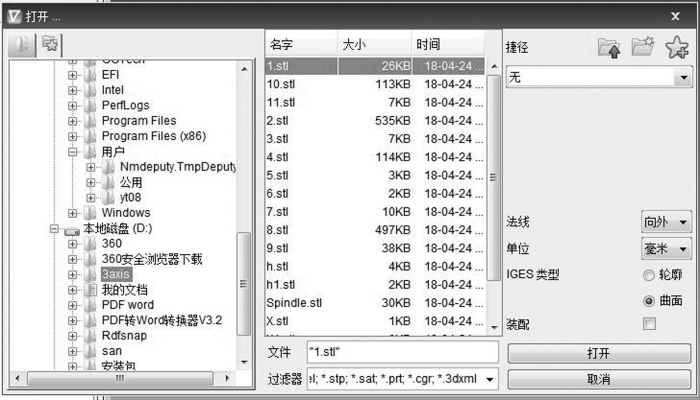This screenshot has height=400, width=700.
Task: Toggle the 装配 checkbox
Action: click(x=649, y=324)
